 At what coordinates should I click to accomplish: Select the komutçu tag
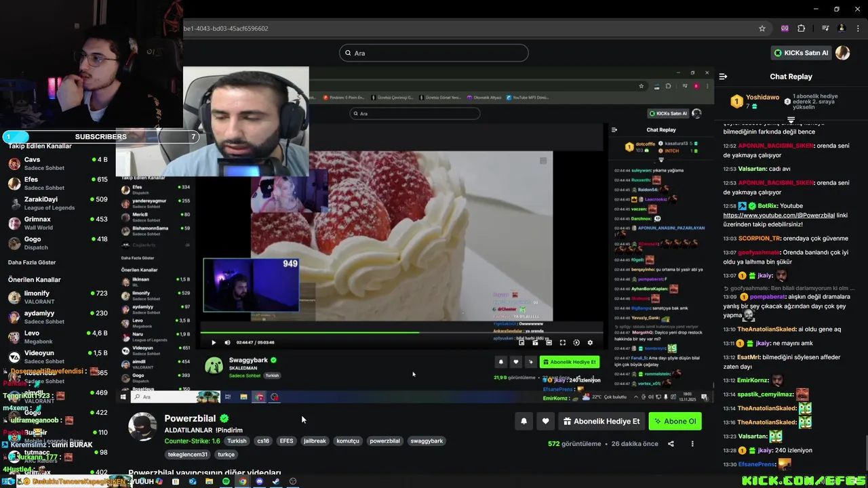[348, 441]
